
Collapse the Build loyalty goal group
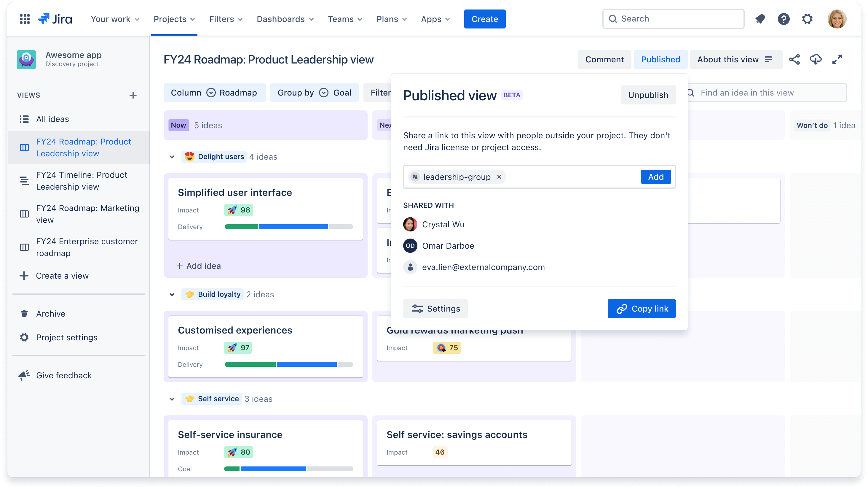pyautogui.click(x=172, y=294)
